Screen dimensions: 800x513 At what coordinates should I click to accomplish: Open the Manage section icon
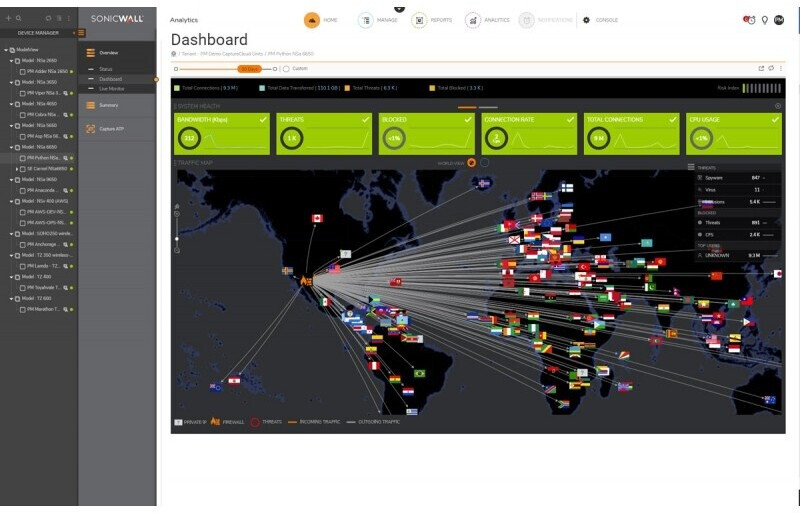366,20
